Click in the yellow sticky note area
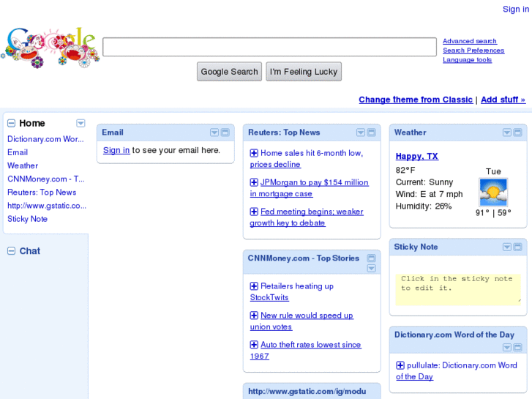The height and width of the screenshot is (399, 532). [x=458, y=290]
